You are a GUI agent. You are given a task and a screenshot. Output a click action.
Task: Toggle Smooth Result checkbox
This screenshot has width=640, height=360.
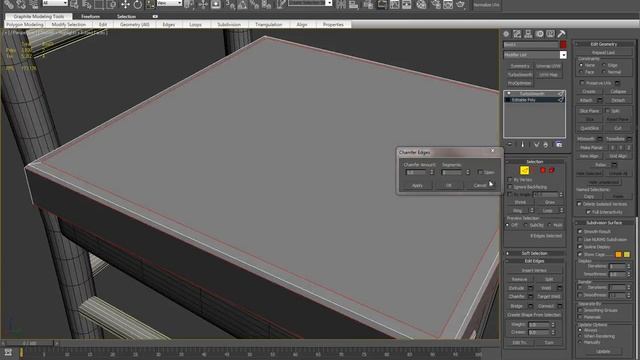(x=580, y=231)
